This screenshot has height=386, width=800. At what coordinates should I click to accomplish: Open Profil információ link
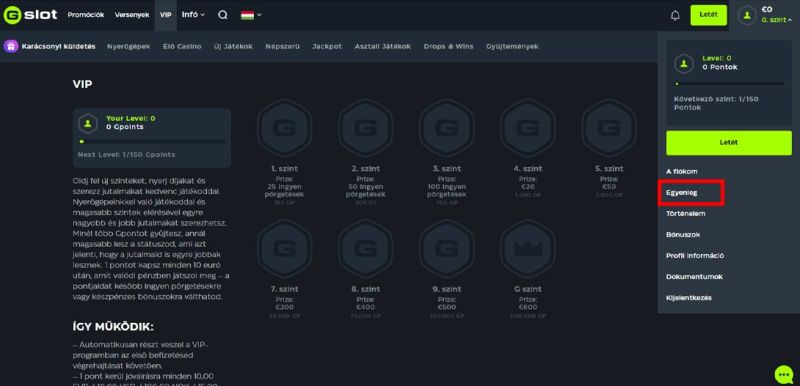[695, 255]
